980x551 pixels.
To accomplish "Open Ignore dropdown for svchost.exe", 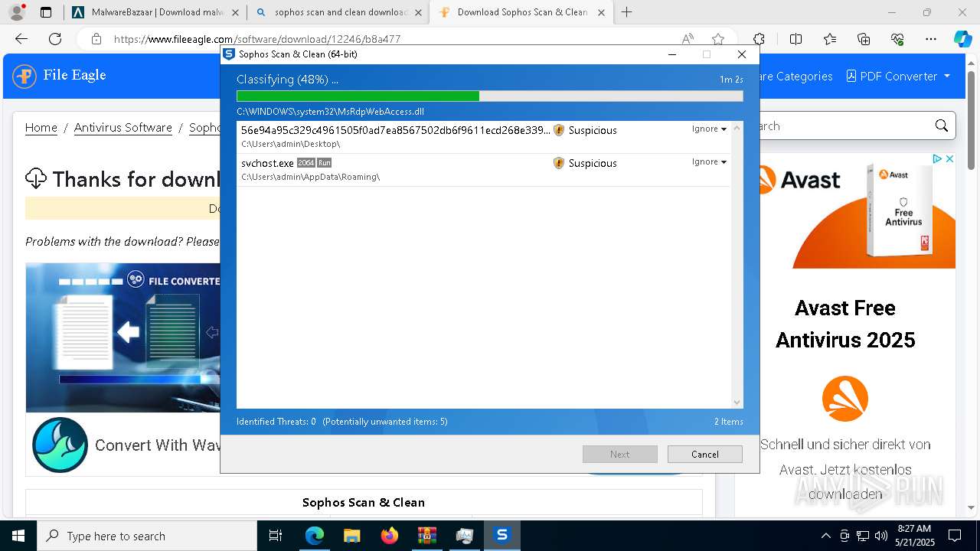I will (x=709, y=161).
